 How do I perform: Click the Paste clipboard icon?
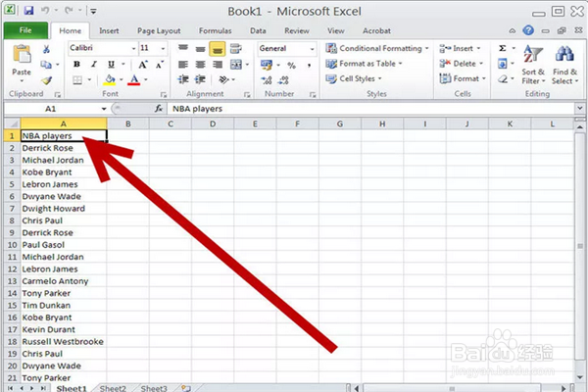coord(22,55)
